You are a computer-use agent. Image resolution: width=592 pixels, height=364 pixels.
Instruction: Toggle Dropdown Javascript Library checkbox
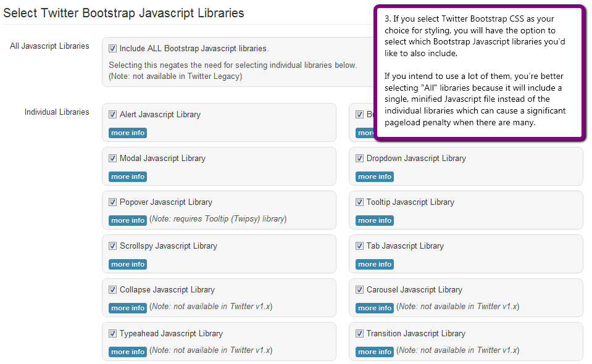(359, 158)
